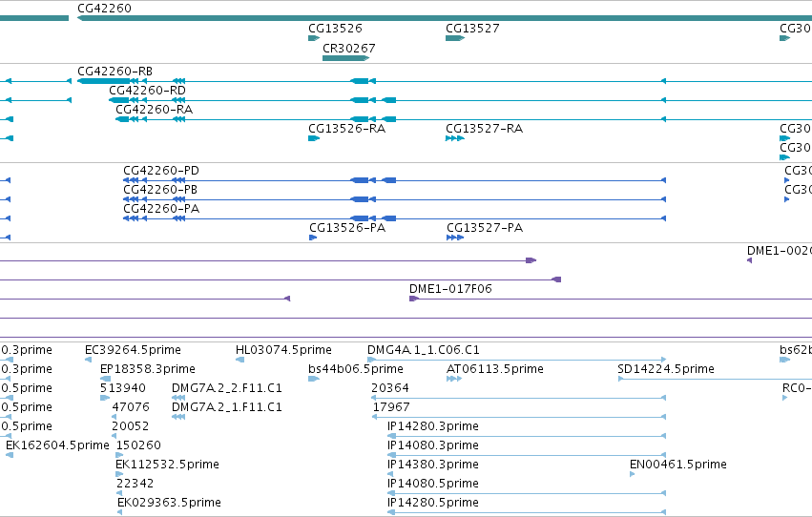The height and width of the screenshot is (517, 812).
Task: Click the IP14080.5prime EST label
Action: click(x=433, y=485)
